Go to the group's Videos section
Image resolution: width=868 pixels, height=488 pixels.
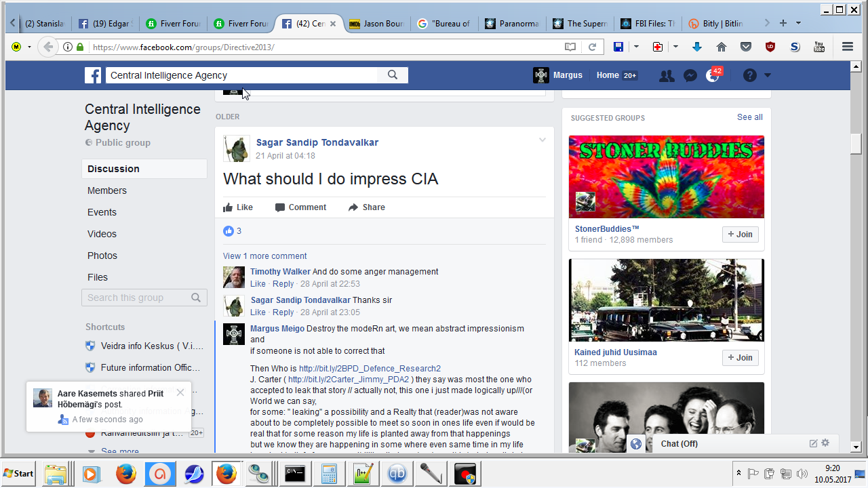click(x=102, y=234)
